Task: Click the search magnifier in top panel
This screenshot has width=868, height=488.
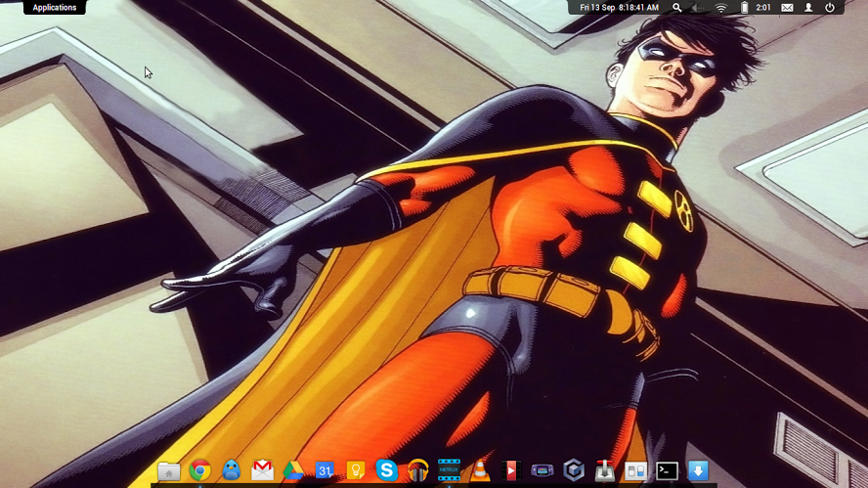Action: [677, 7]
